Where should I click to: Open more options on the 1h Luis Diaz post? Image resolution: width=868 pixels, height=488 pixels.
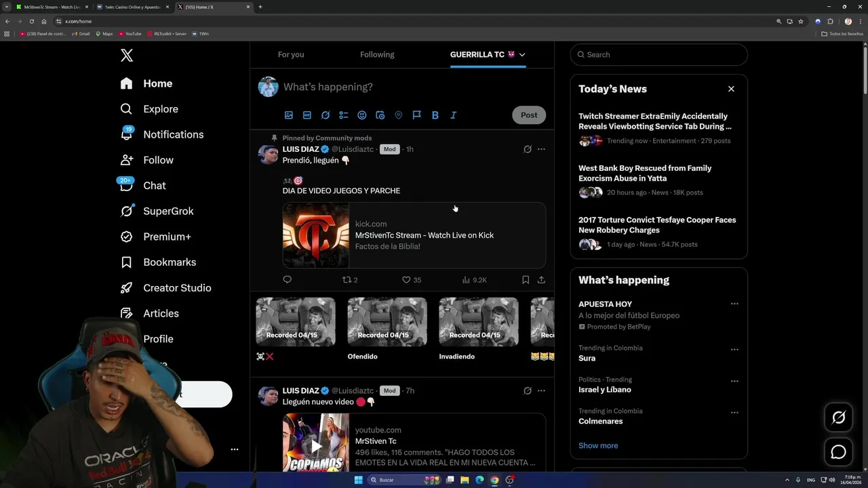tap(541, 149)
